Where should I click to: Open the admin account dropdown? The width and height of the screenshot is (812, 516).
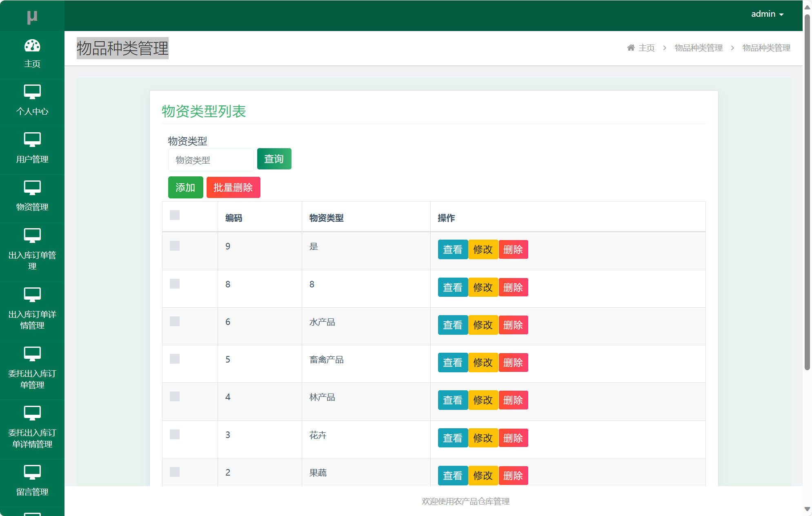767,13
